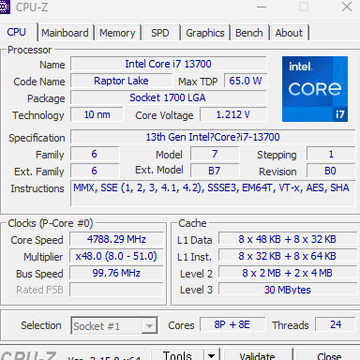Select the SPD tab
360x360 pixels.
(160, 33)
